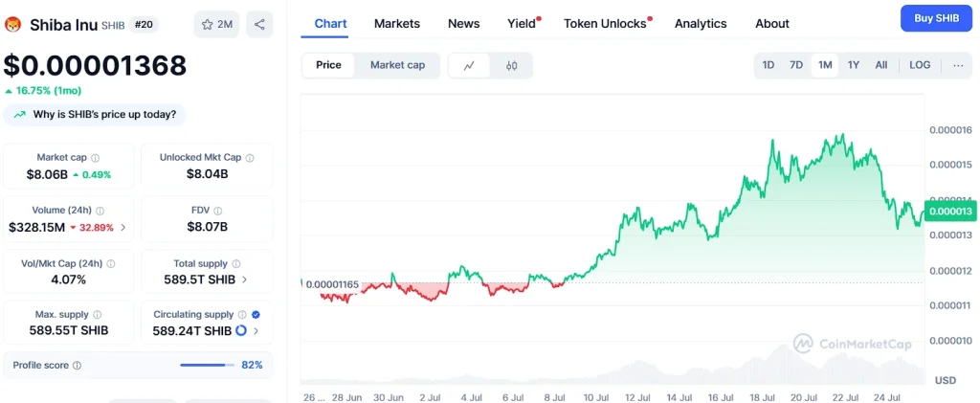This screenshot has width=980, height=403.
Task: Click the $0.00001368 price heading
Action: (x=95, y=66)
